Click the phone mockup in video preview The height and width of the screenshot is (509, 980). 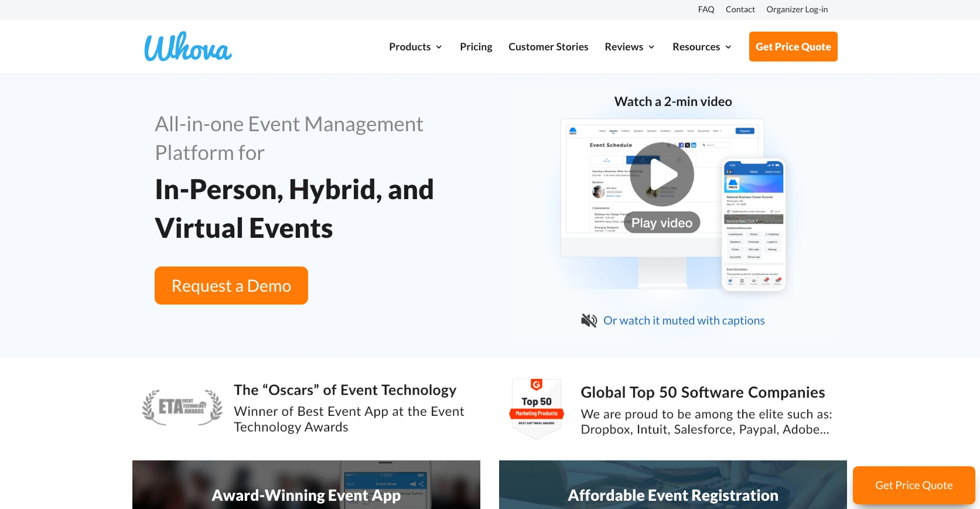click(x=754, y=224)
